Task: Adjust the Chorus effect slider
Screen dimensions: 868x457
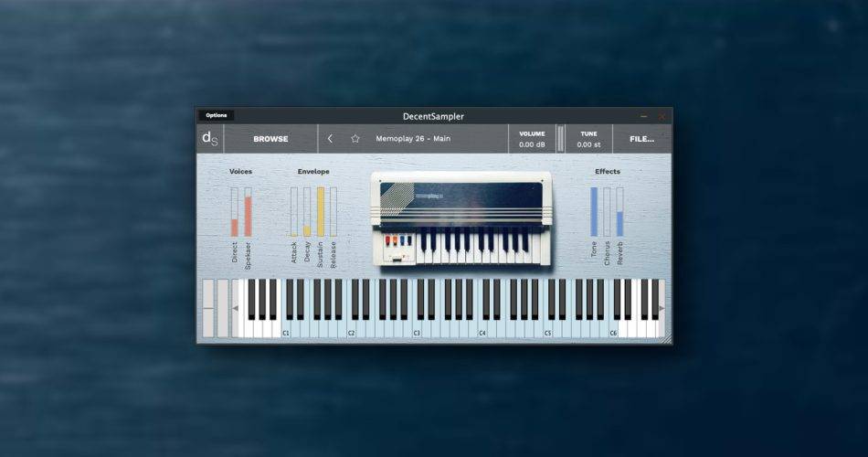Action: tap(608, 212)
